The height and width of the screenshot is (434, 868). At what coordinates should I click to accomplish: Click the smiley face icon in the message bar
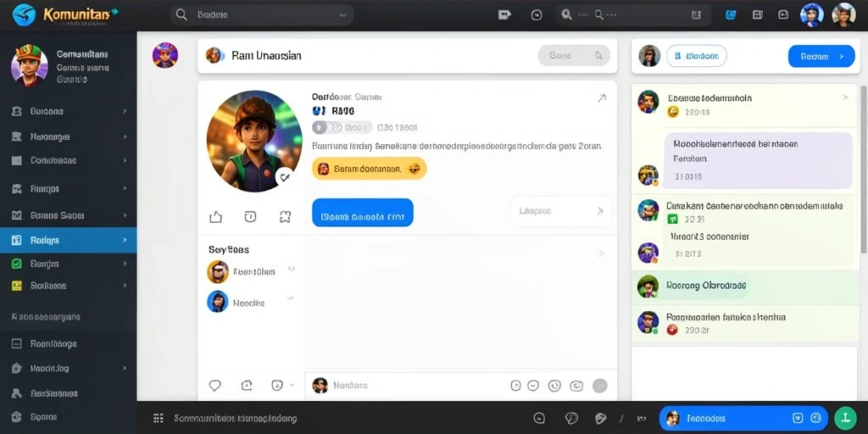click(533, 386)
